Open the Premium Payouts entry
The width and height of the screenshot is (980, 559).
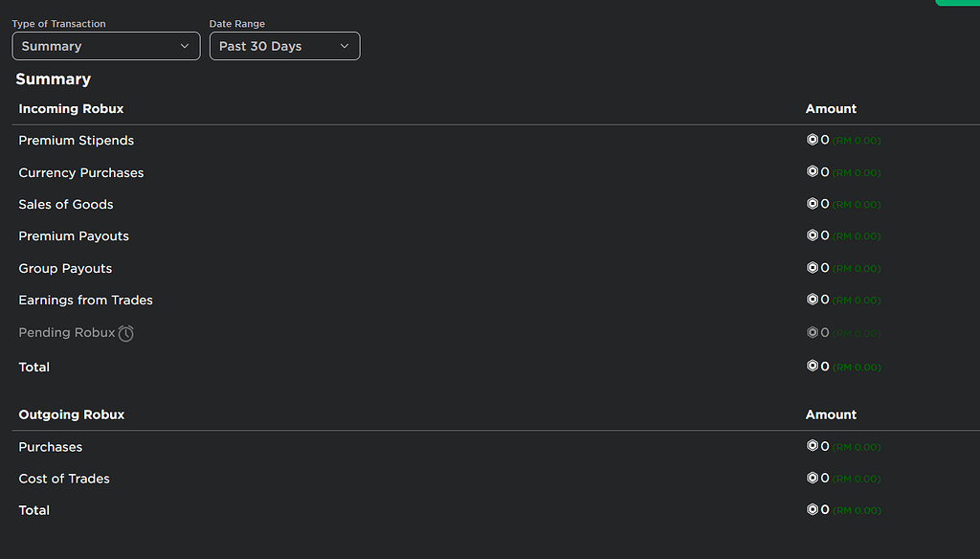pos(74,236)
